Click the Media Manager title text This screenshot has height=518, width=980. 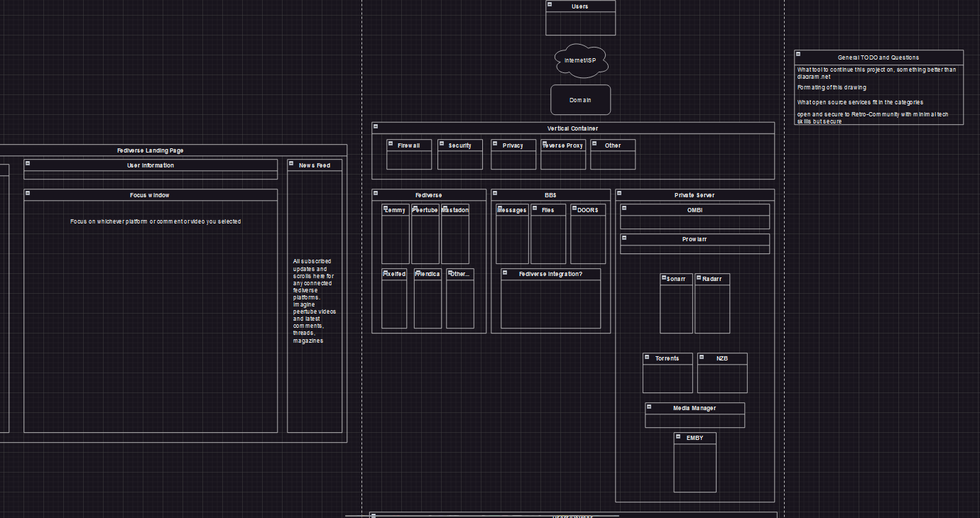pos(695,408)
